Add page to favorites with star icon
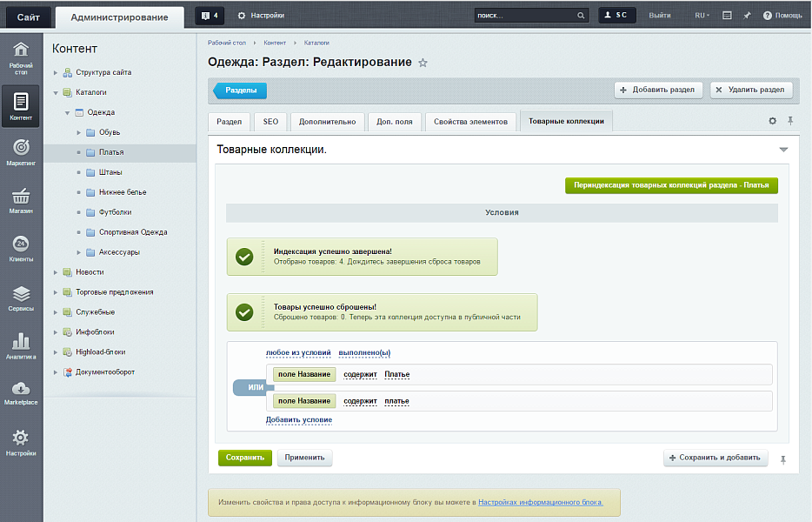The image size is (812, 522). coord(423,63)
